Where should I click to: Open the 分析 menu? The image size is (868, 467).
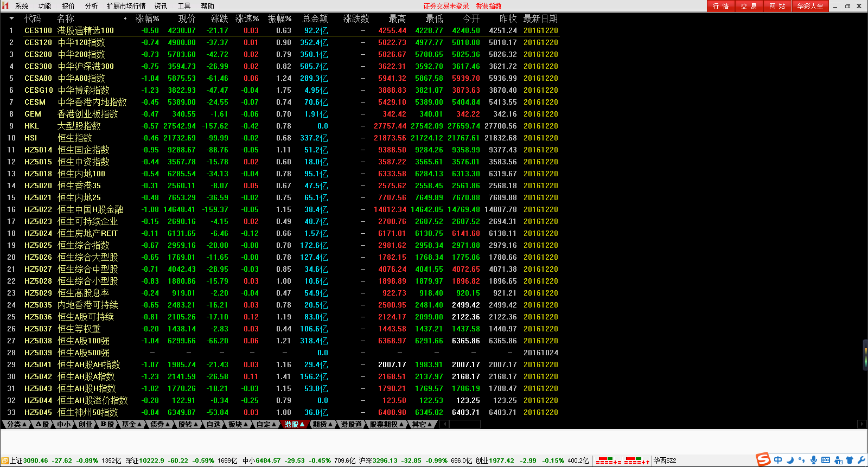pyautogui.click(x=91, y=6)
